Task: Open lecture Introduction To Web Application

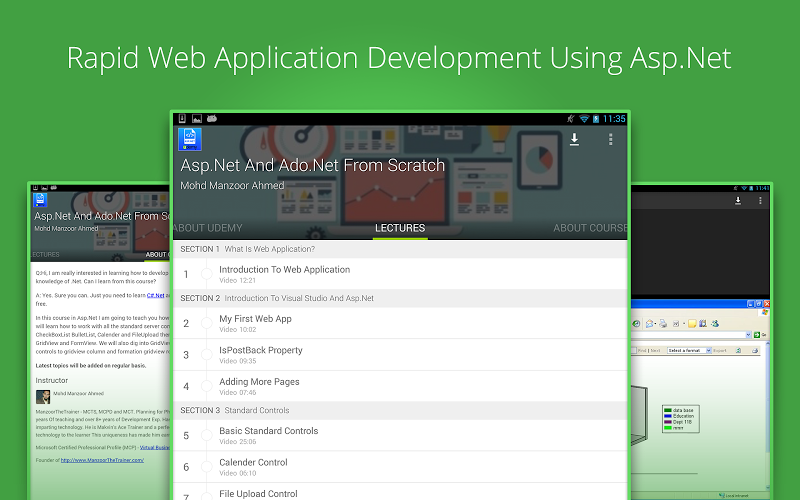Action: coord(284,273)
